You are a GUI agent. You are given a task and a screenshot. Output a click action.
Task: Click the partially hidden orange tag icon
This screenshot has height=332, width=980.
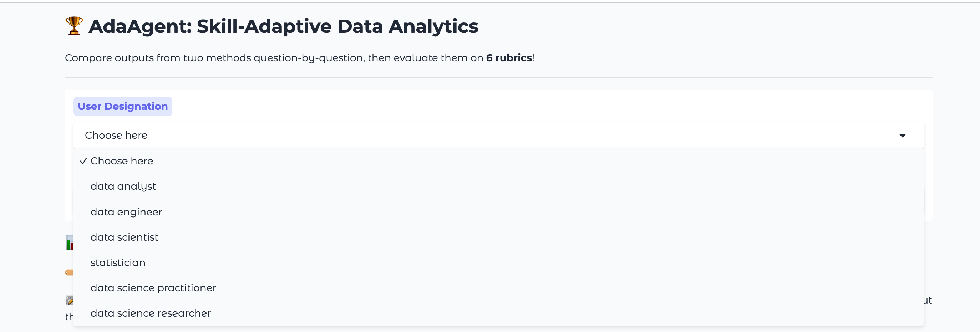click(69, 272)
